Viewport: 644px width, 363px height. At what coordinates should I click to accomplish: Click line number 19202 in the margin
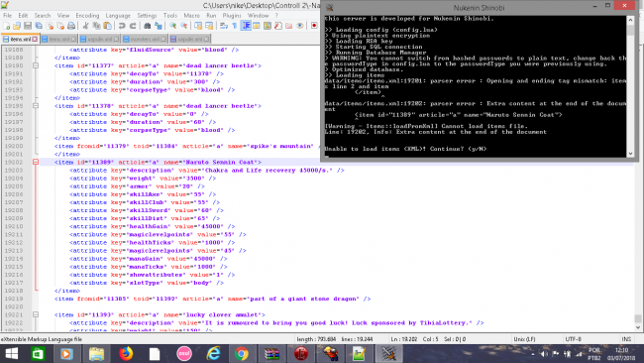pos(14,163)
